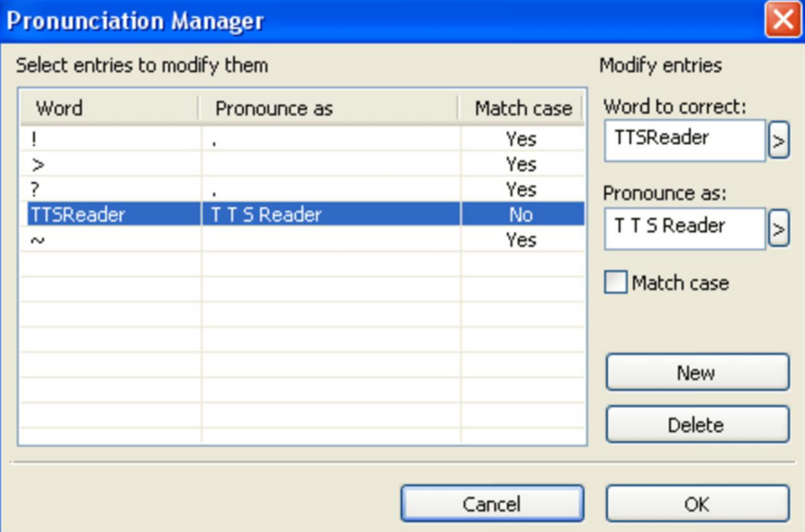Click the New button

pos(697,373)
